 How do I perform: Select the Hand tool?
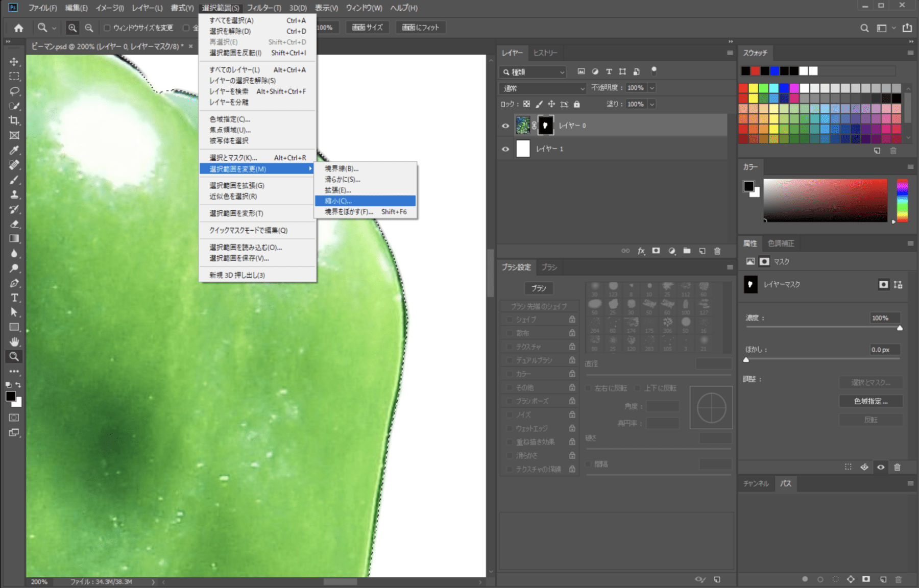coord(14,341)
